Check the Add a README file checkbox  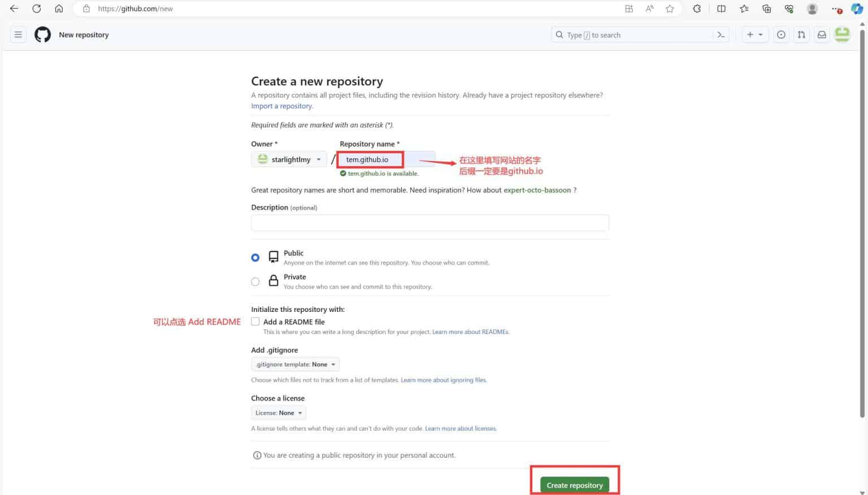click(255, 322)
